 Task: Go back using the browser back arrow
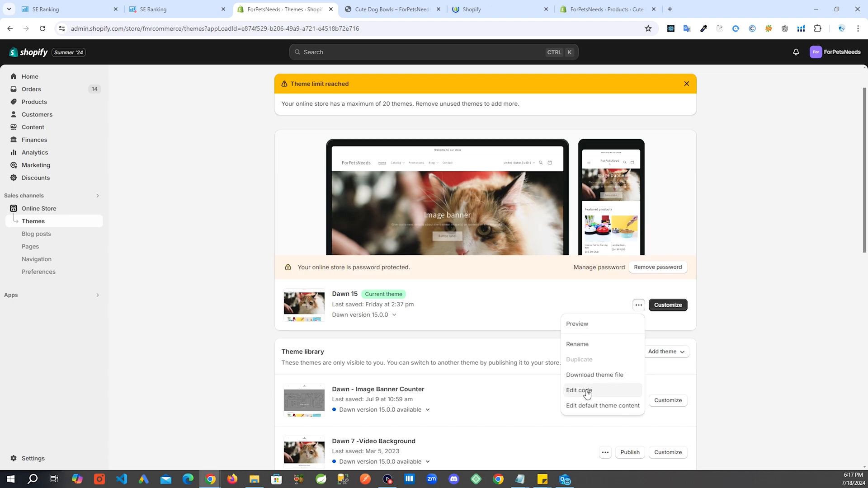10,28
